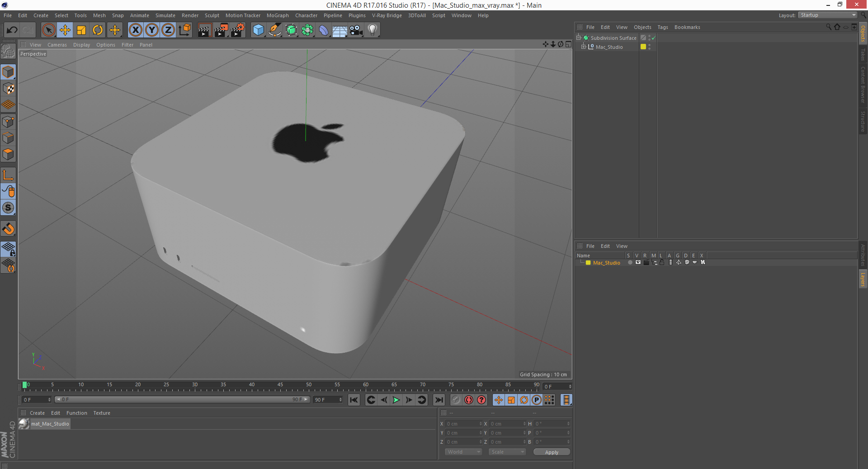868x469 pixels.
Task: Click the Make Editable icon
Action: coord(8,51)
